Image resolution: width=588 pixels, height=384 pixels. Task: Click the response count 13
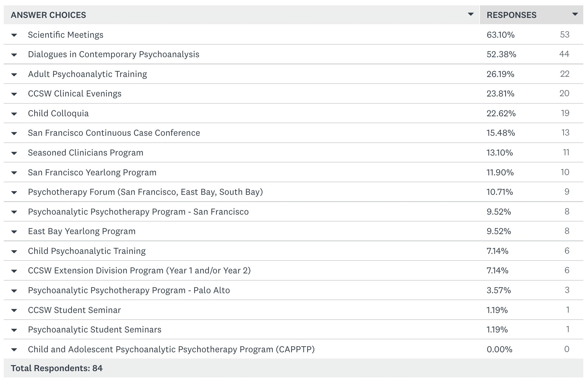[565, 133]
